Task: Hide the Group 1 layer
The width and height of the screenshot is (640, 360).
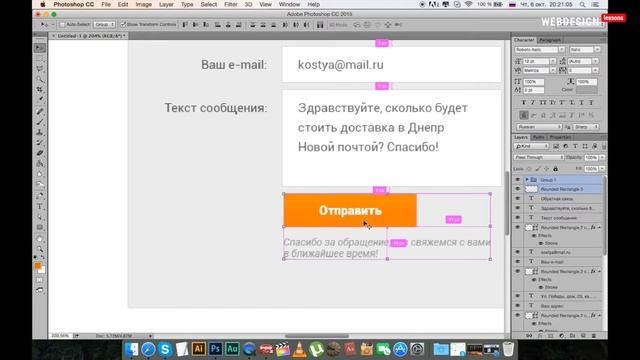Action: 518,180
